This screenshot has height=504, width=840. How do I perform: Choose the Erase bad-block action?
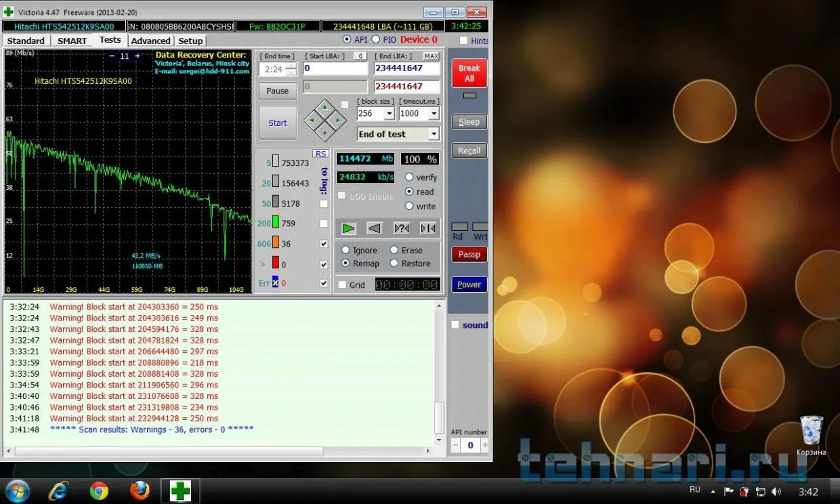(x=394, y=250)
